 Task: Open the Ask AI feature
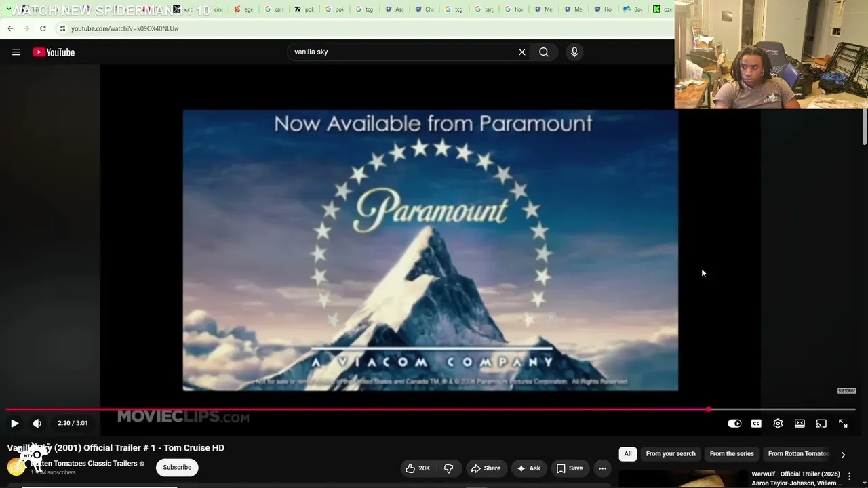[x=528, y=468]
